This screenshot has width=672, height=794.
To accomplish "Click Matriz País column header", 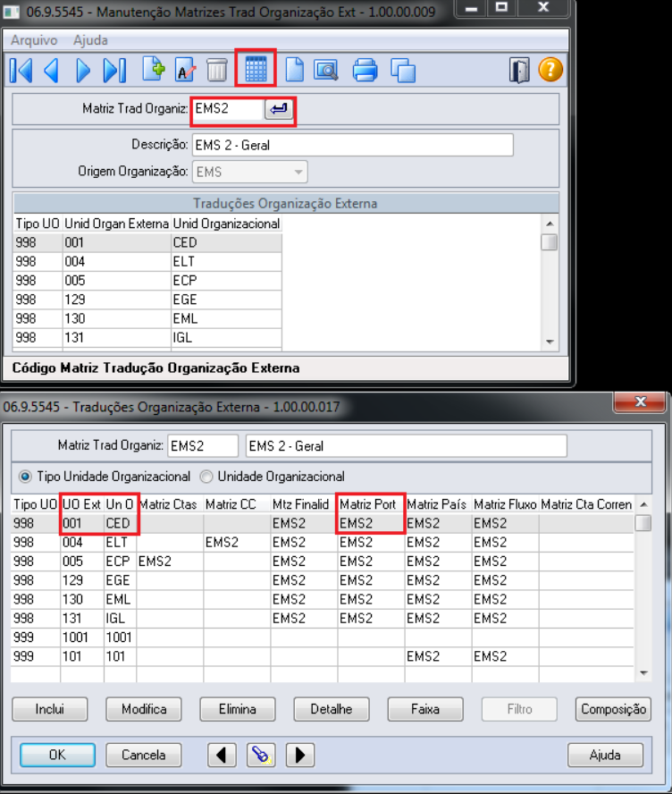I will point(438,504).
